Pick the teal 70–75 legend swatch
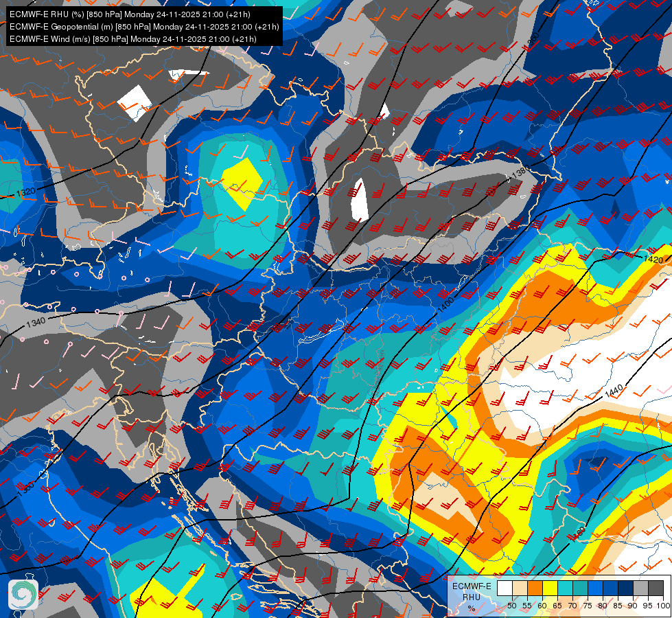Viewport: 672px width, 618px height. click(580, 588)
